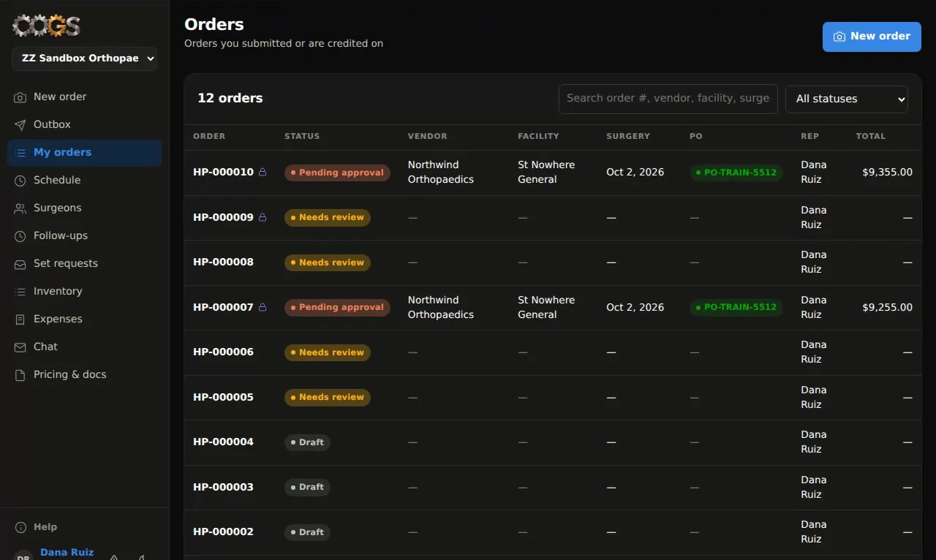Click the $9,355.00 total amount
The height and width of the screenshot is (560, 936).
(x=887, y=173)
